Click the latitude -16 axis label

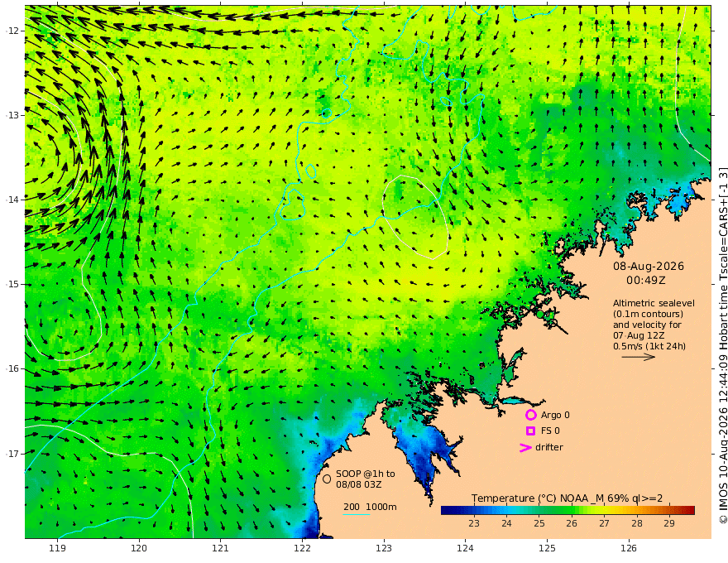pyautogui.click(x=13, y=368)
